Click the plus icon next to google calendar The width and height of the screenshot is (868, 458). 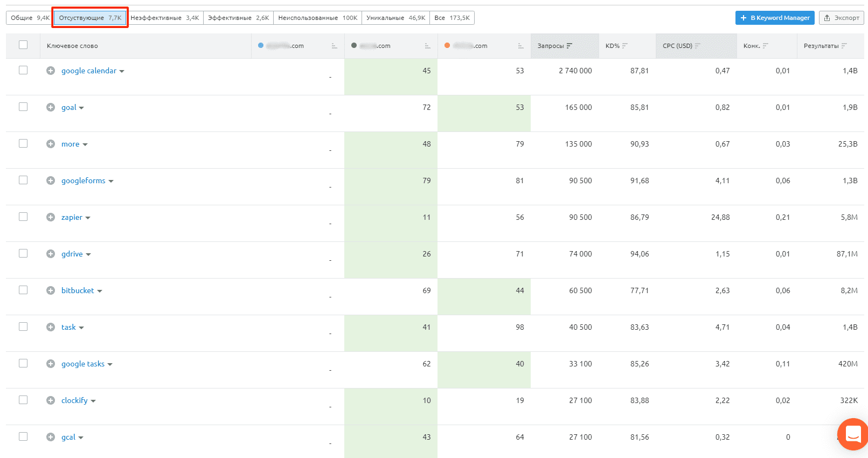(x=51, y=71)
